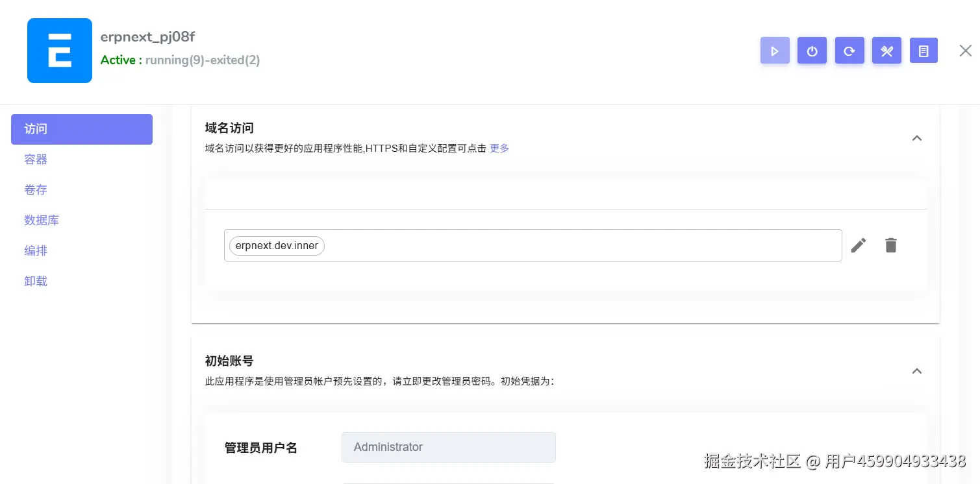This screenshot has height=484, width=980.
Task: Click the 管理员用户名 label
Action: pos(261,448)
